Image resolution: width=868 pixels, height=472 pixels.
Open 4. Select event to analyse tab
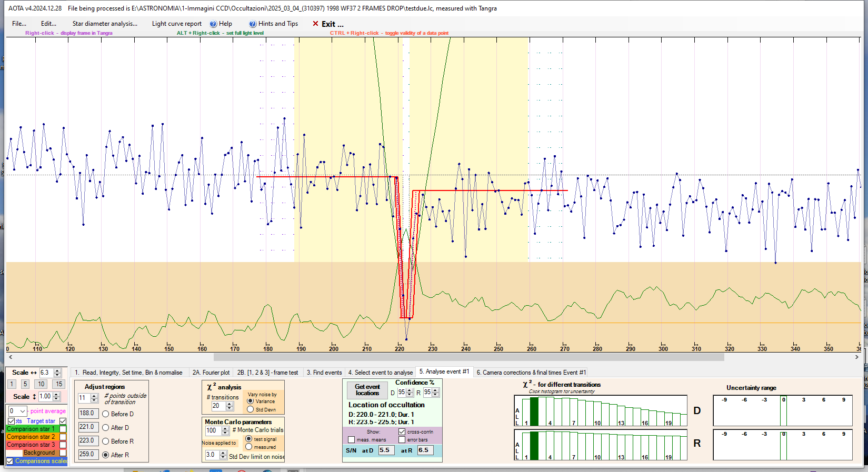380,373
